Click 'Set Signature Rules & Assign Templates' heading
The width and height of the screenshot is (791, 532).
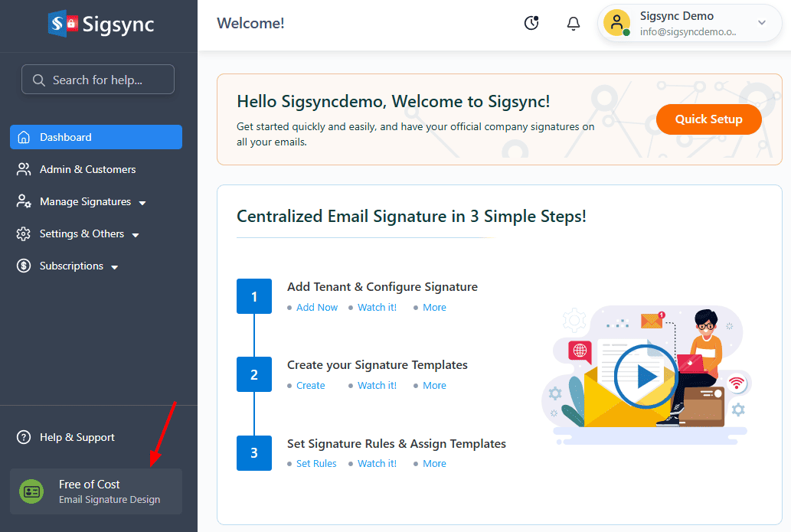[x=397, y=444]
